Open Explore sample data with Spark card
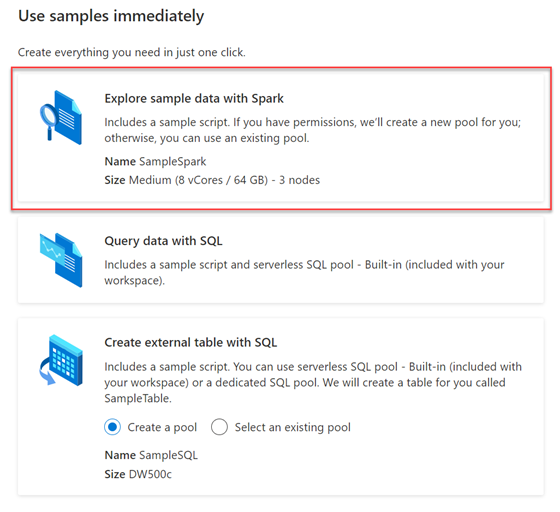This screenshot has width=560, height=512. pyautogui.click(x=281, y=138)
